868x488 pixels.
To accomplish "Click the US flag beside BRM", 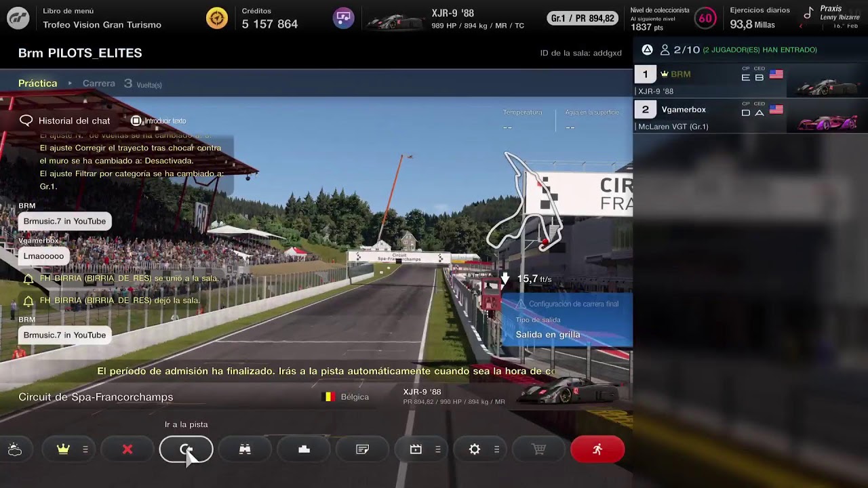I will [x=776, y=75].
